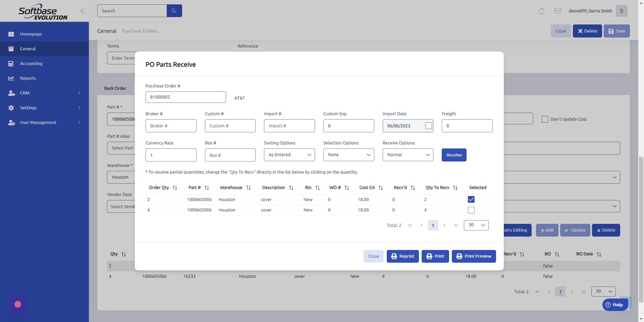Screen dimensions: 644x322
Task: Sort dialog table by Description
Action: point(291,188)
